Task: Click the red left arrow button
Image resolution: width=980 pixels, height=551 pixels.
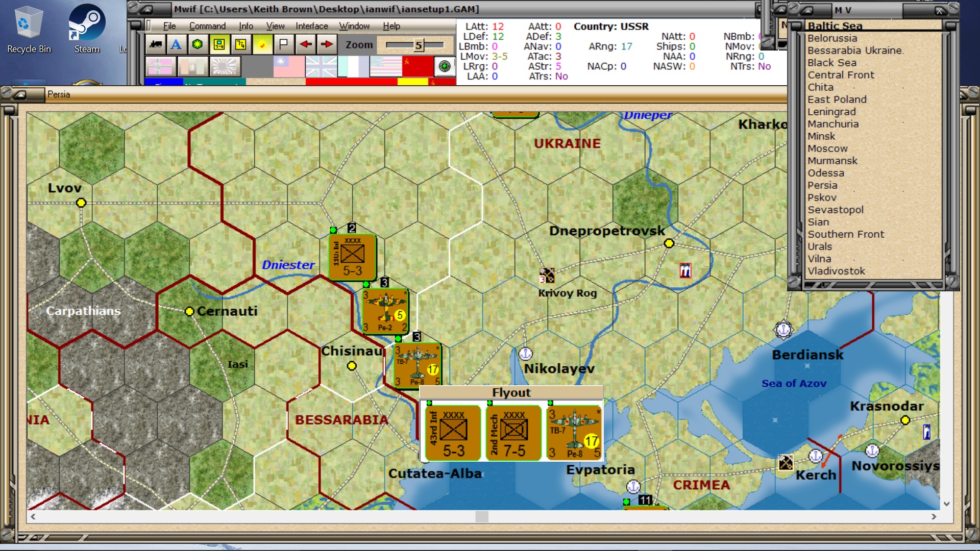Action: [x=305, y=45]
